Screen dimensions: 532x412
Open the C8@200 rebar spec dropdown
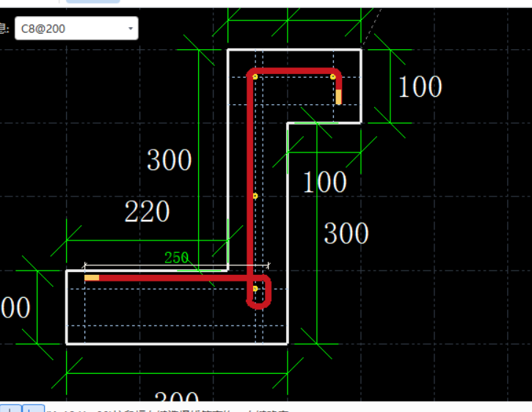(76, 29)
